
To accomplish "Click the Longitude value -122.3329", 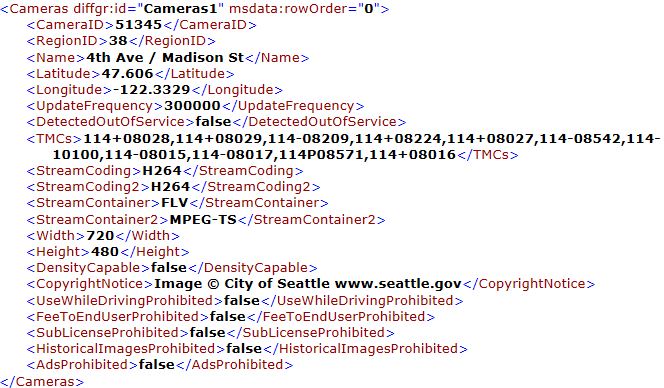I will (x=151, y=89).
